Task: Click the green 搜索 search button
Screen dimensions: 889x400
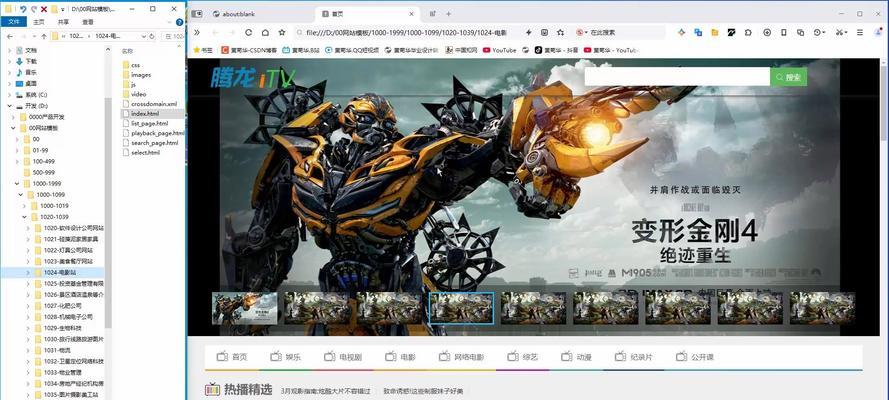Action: point(788,77)
